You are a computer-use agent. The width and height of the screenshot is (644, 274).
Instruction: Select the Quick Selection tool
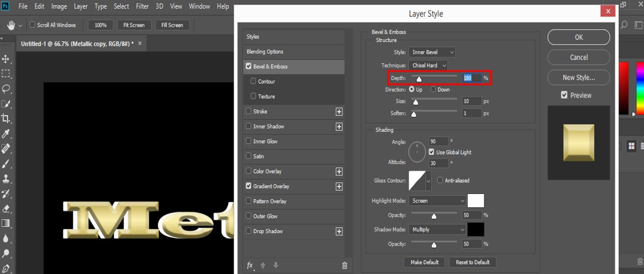[x=6, y=104]
